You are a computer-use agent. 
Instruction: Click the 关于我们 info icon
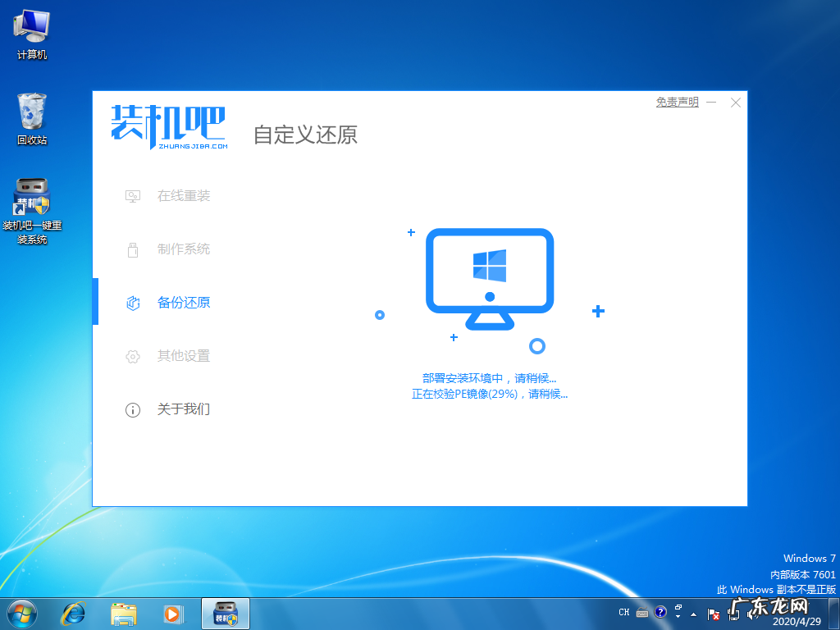pyautogui.click(x=133, y=409)
